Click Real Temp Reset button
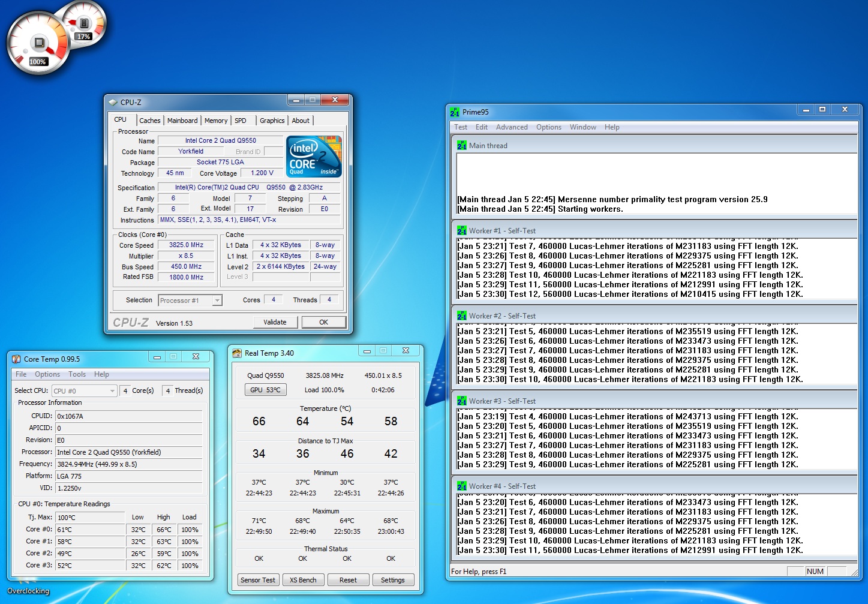 click(348, 580)
